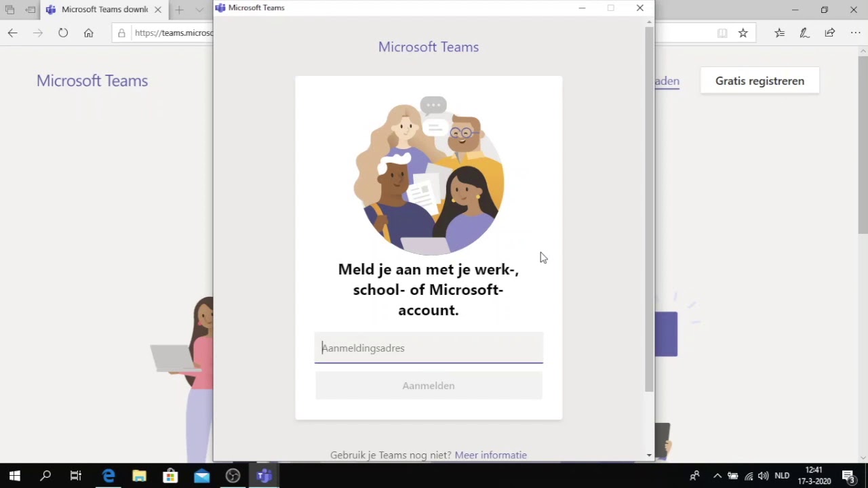Screen dimensions: 868x488
Task: Click the taskbar search icon
Action: pos(45,476)
